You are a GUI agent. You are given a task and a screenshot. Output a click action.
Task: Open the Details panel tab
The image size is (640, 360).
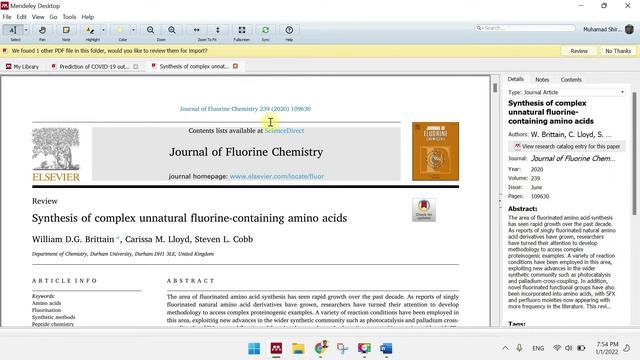pyautogui.click(x=516, y=79)
